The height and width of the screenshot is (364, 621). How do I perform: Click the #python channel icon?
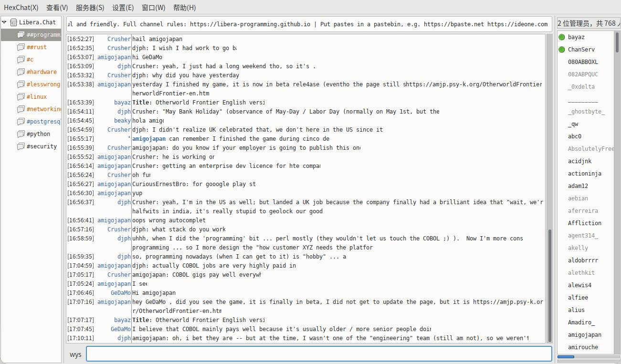(21, 134)
